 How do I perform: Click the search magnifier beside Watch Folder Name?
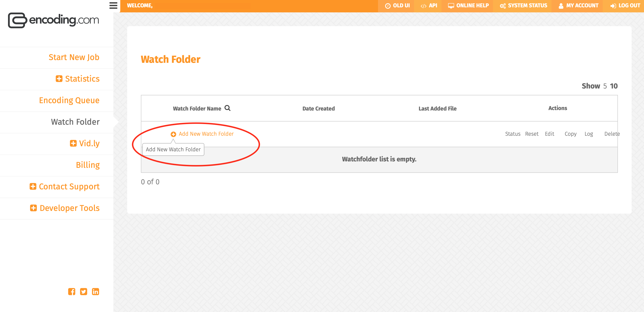pyautogui.click(x=227, y=108)
